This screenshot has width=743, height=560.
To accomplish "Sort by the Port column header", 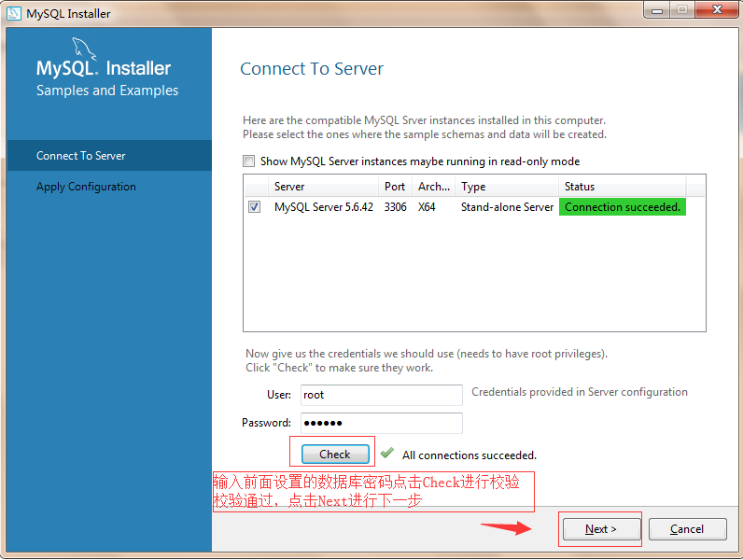I will pyautogui.click(x=395, y=186).
